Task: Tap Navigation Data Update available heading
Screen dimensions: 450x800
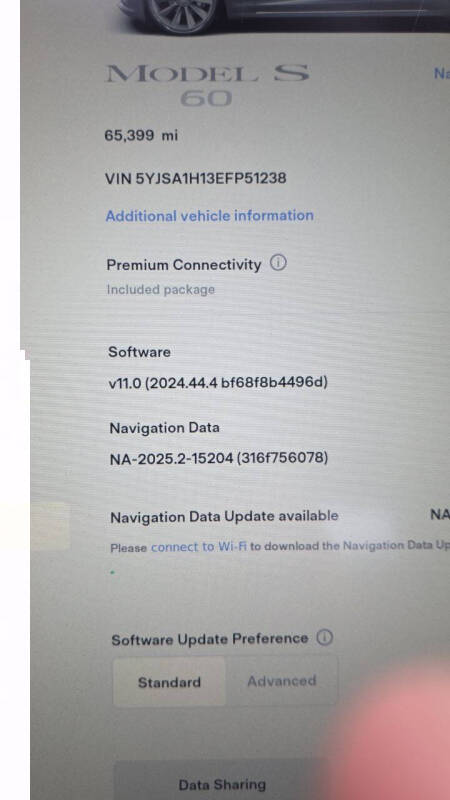Action: coord(224,516)
